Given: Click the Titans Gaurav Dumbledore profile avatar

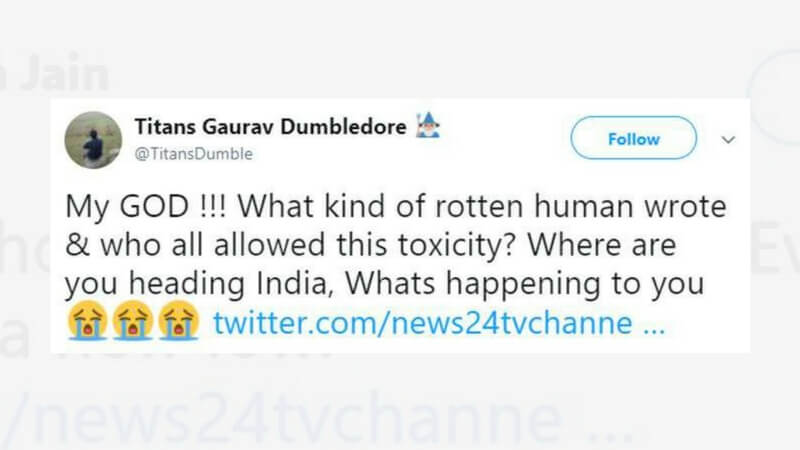Looking at the screenshot, I should pos(93,139).
